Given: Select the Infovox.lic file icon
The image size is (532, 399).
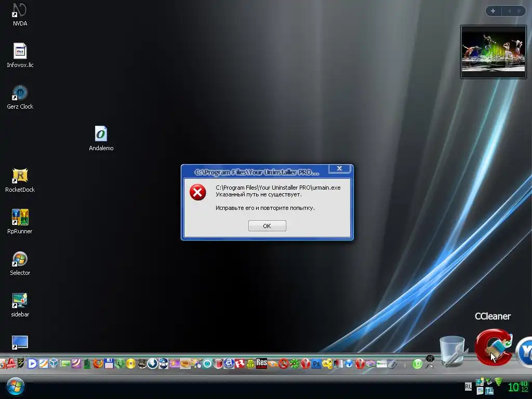Looking at the screenshot, I should coord(20,55).
